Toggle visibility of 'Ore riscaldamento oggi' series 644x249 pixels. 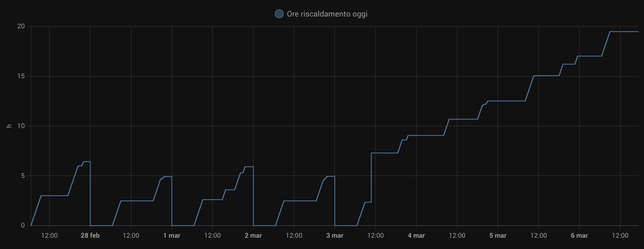327,14
